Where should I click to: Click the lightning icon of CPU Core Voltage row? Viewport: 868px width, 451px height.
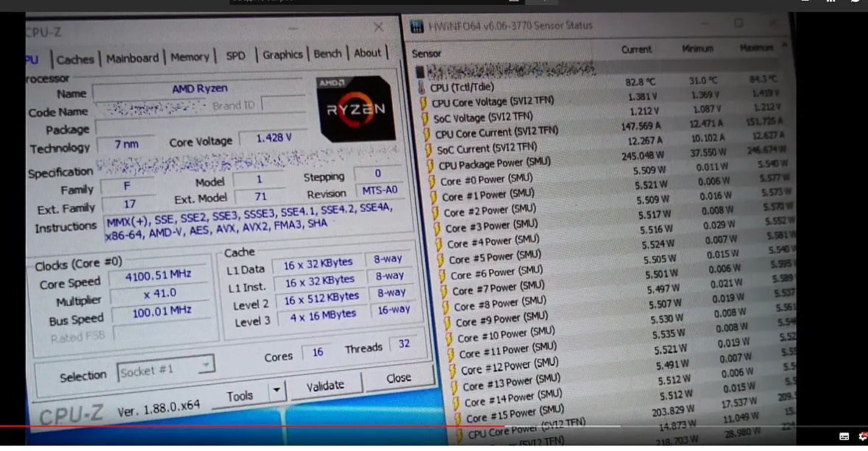tap(424, 104)
